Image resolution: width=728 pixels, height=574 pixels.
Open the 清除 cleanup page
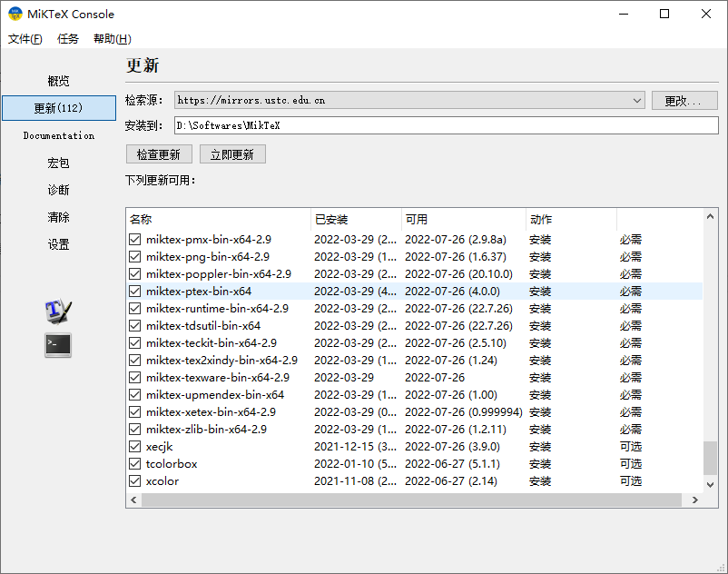point(58,217)
